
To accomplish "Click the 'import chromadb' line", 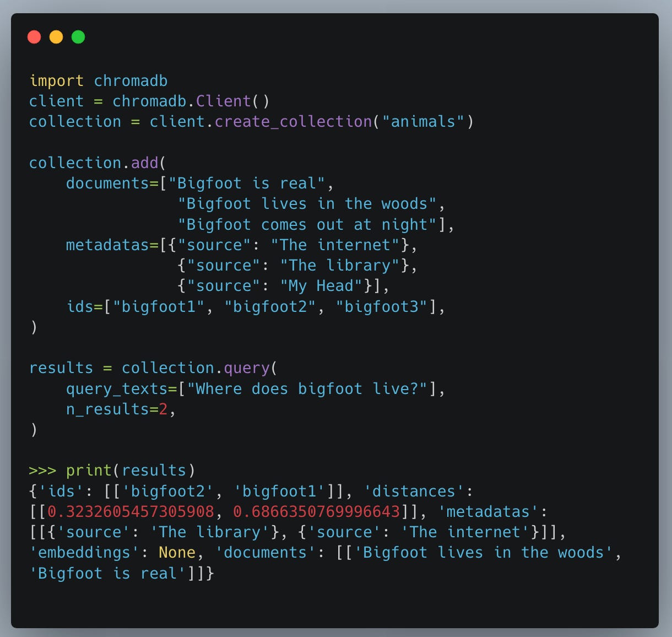I will coord(99,80).
